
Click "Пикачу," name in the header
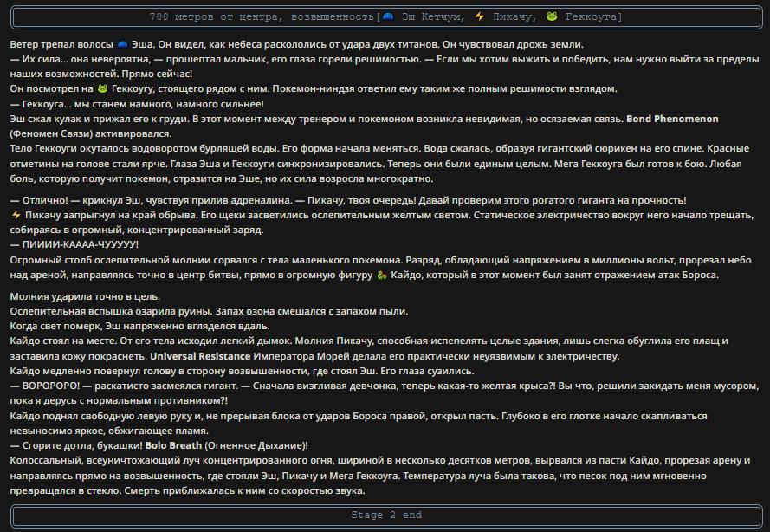514,17
